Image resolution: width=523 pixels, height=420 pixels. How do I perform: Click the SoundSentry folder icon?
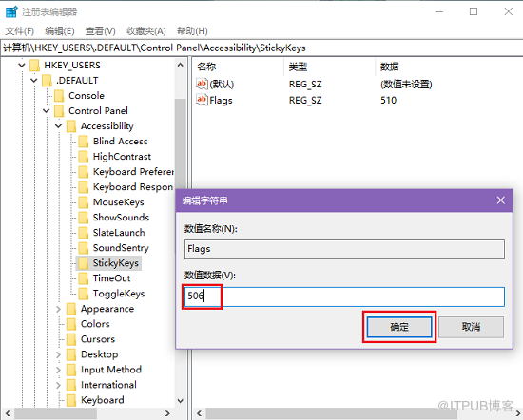84,248
